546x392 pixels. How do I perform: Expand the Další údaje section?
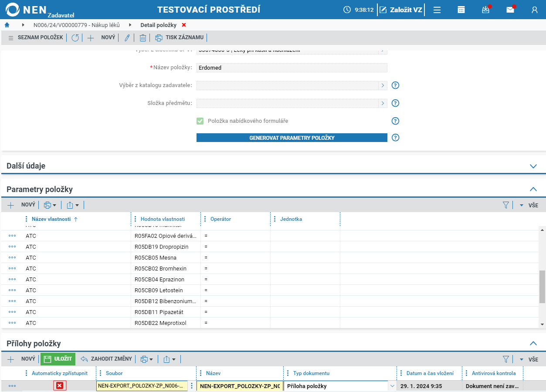point(533,166)
